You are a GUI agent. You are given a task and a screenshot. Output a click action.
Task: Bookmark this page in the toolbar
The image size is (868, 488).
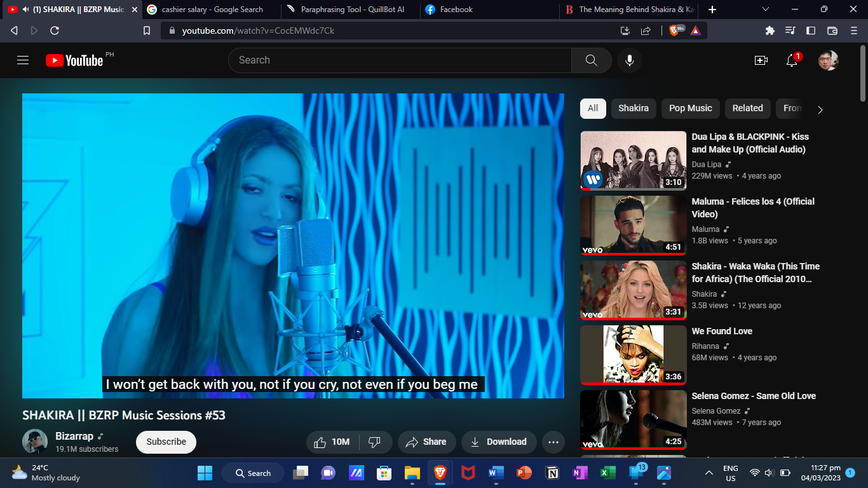[x=147, y=30]
